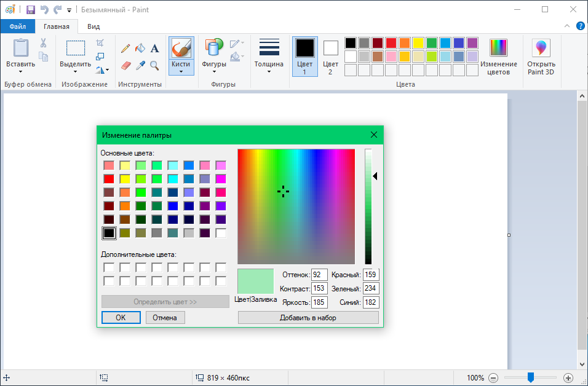The image size is (588, 386).
Task: Switch to the Вид tab
Action: [93, 26]
